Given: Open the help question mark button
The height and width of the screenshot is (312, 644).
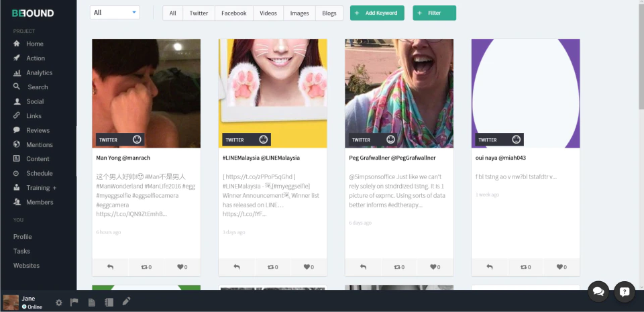Looking at the screenshot, I should [625, 291].
